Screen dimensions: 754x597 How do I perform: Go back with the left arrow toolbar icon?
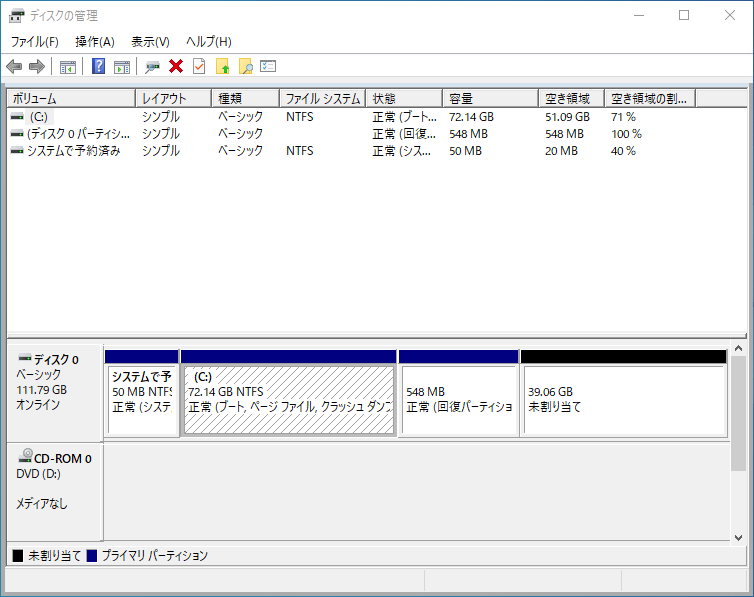[14, 66]
